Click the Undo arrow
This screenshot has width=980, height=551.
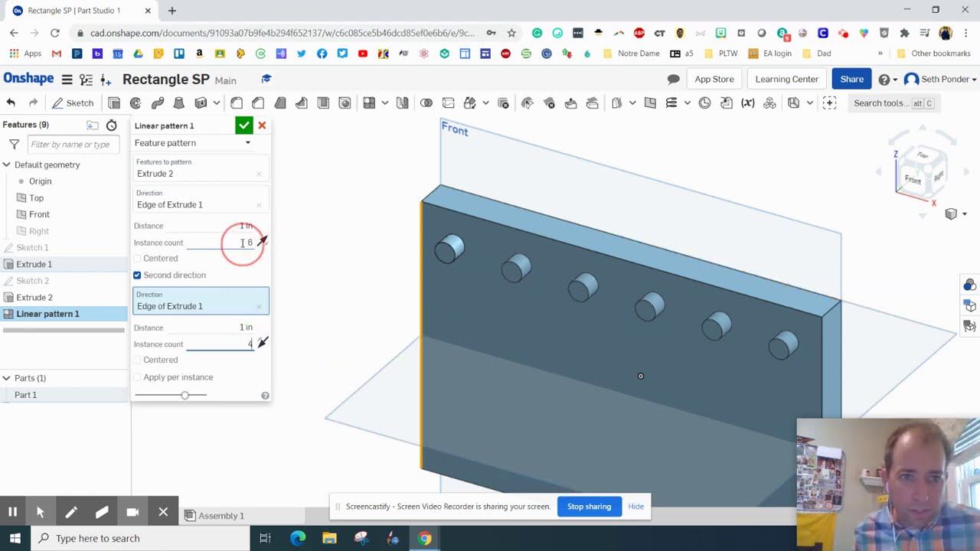[11, 103]
